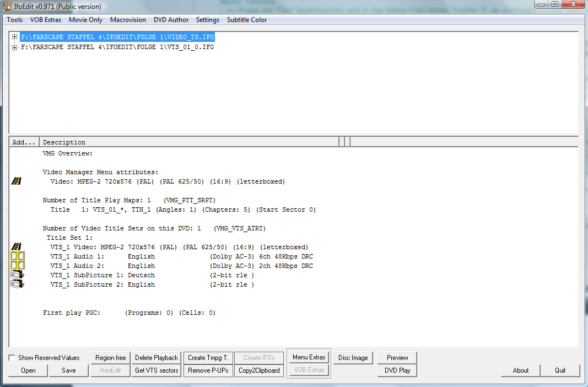This screenshot has width=588, height=387.
Task: Click the SubPicture 1 Deutsch subtitle icon
Action: [x=17, y=275]
